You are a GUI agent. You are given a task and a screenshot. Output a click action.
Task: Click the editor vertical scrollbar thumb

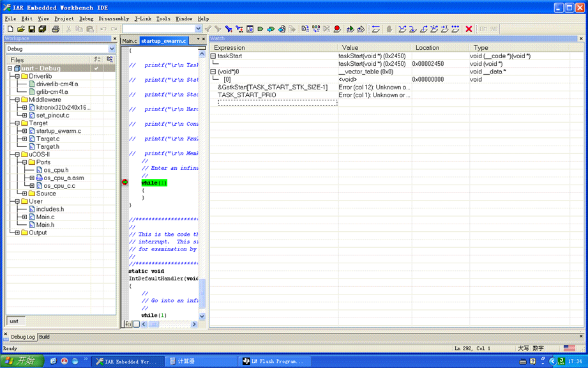[x=202, y=293]
